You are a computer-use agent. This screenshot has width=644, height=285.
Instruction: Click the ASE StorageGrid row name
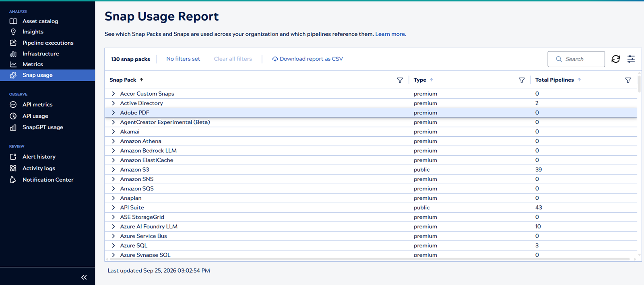pos(142,217)
